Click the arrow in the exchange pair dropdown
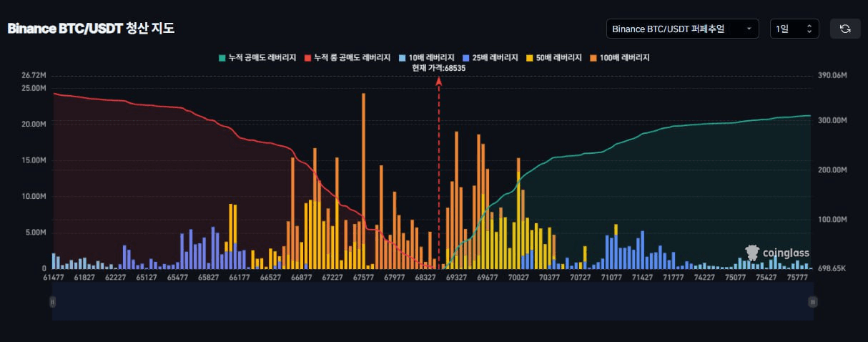The height and width of the screenshot is (342, 868). 748,29
